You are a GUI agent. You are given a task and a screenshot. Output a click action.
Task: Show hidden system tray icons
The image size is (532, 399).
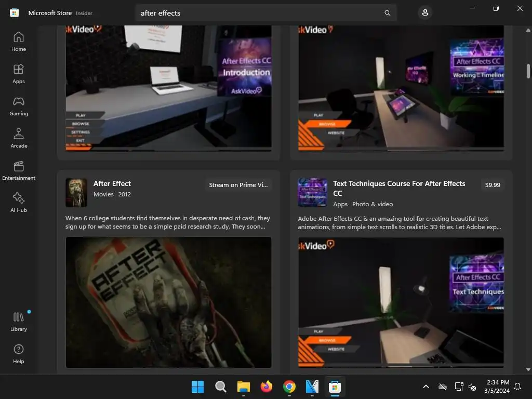point(426,387)
